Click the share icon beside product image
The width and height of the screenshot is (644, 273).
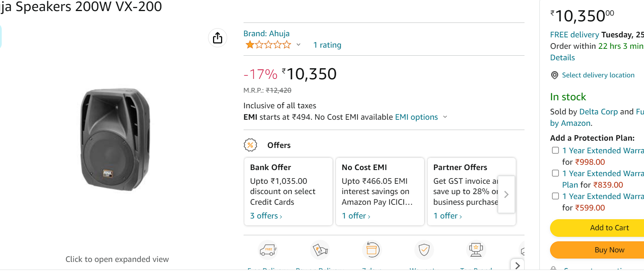click(218, 38)
